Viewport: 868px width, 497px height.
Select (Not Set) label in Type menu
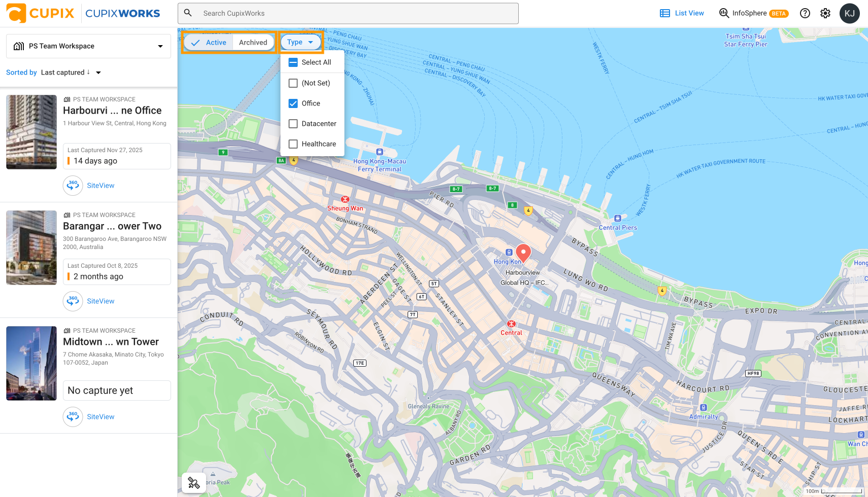click(316, 83)
